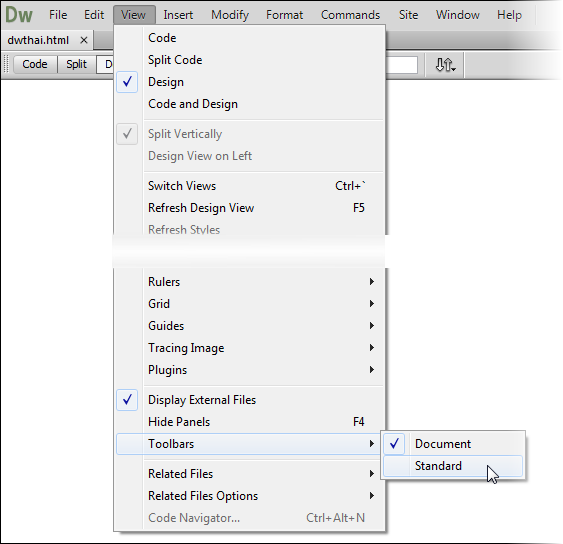Open the Commands menu

click(x=350, y=15)
